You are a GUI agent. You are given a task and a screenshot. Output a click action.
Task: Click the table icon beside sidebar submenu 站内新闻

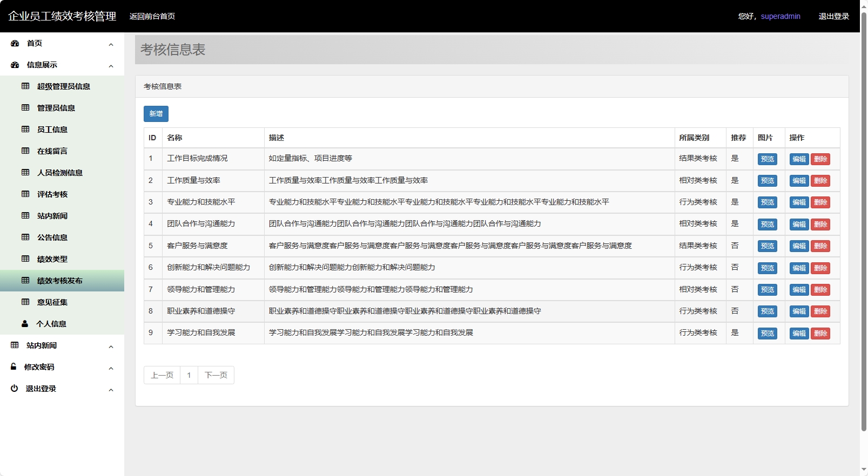click(25, 216)
